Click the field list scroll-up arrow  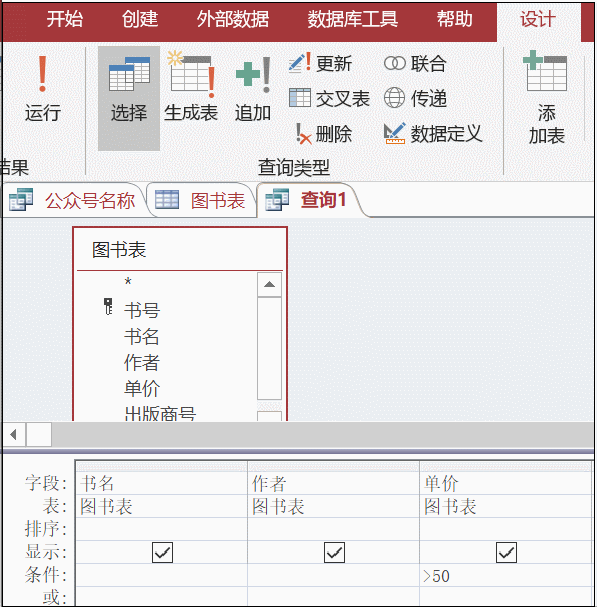[269, 285]
